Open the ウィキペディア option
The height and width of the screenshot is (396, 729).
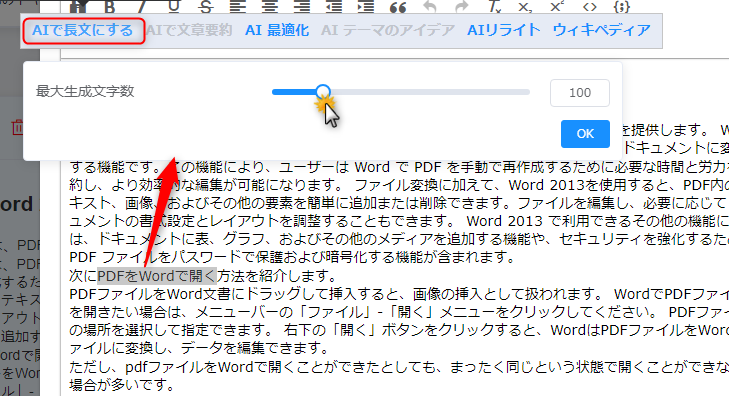[602, 31]
